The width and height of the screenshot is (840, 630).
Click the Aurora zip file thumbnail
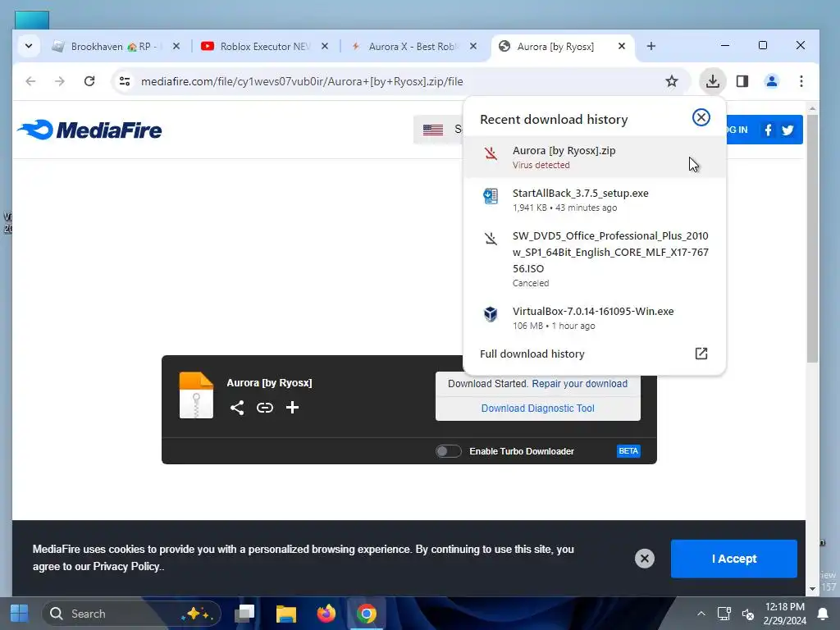[x=196, y=395]
